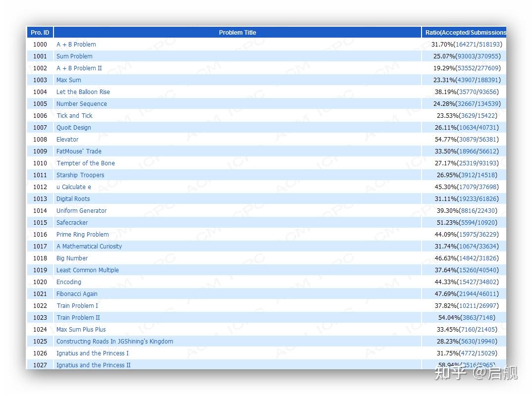Open the Quoit Design problem
Viewport: 532px width, 395px height.
[74, 128]
